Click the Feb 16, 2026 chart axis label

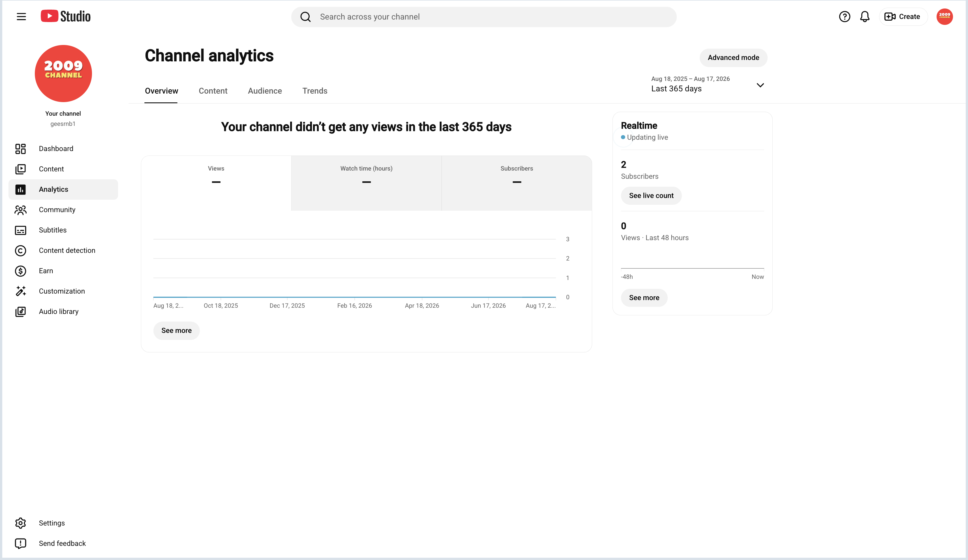354,305
